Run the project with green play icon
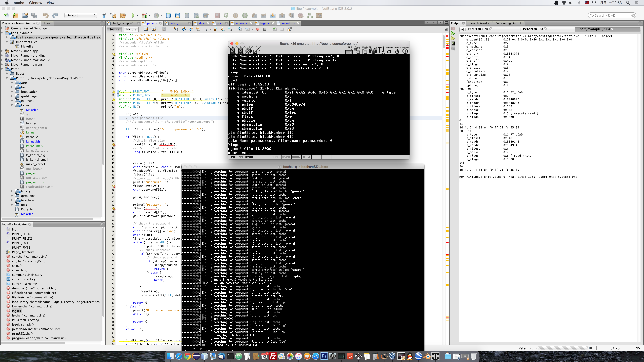 [x=133, y=15]
